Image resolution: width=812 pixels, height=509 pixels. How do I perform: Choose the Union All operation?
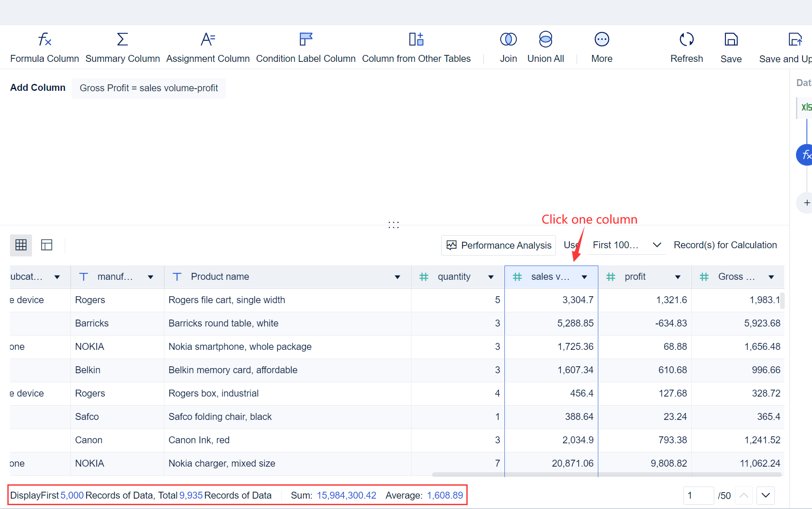(546, 48)
